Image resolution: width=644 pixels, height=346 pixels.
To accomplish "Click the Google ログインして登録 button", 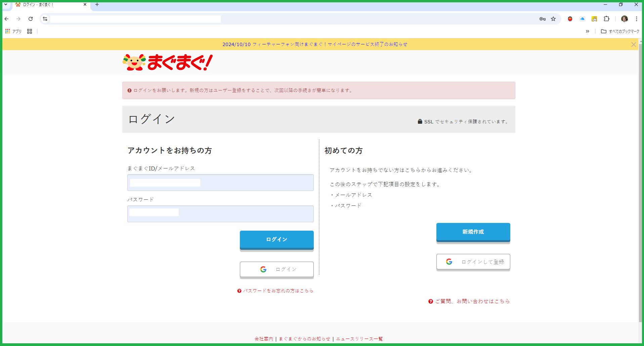I will coord(473,262).
